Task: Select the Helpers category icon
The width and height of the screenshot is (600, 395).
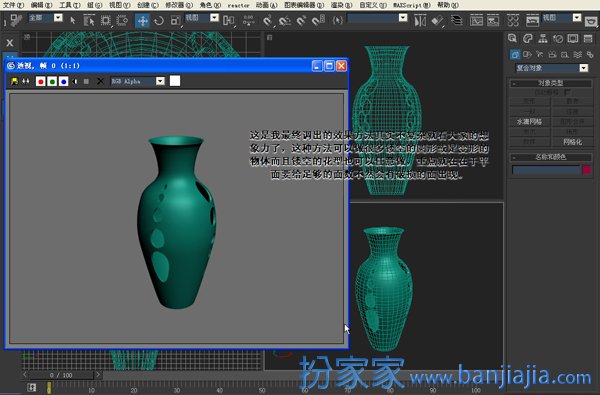Action: pyautogui.click(x=565, y=54)
